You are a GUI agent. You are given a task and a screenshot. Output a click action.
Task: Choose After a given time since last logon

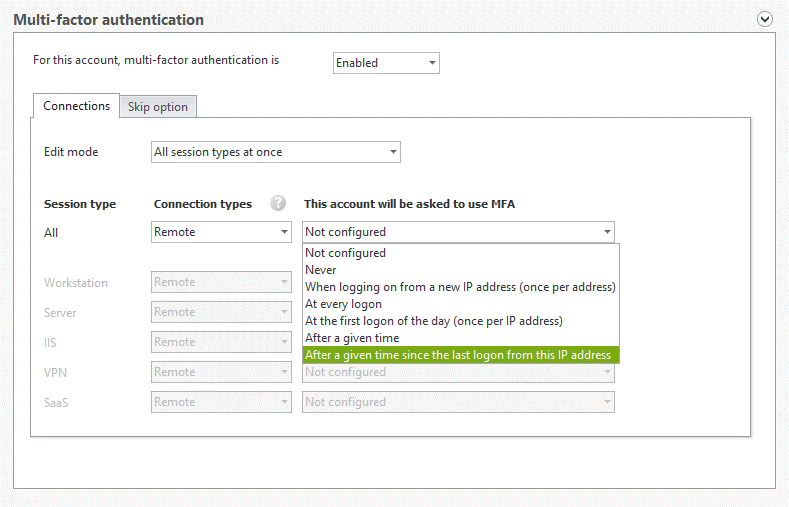[461, 355]
